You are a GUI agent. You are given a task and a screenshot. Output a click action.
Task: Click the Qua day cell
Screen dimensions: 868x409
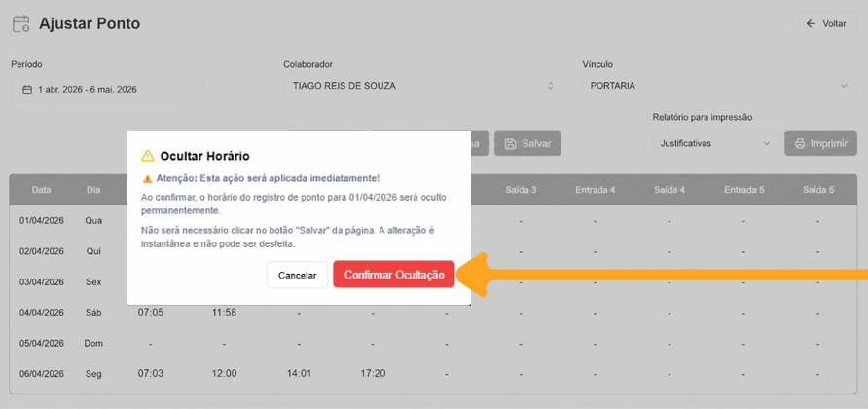[x=93, y=221]
